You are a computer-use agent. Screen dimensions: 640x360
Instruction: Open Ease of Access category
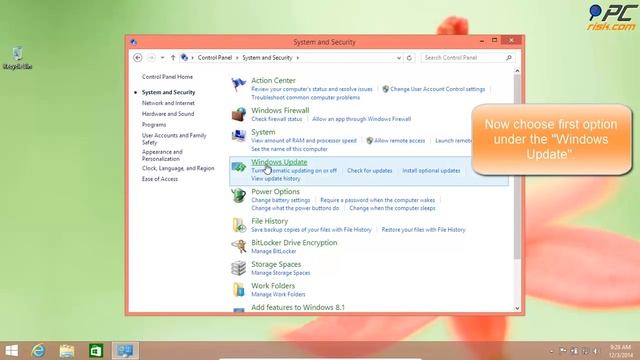pos(160,179)
